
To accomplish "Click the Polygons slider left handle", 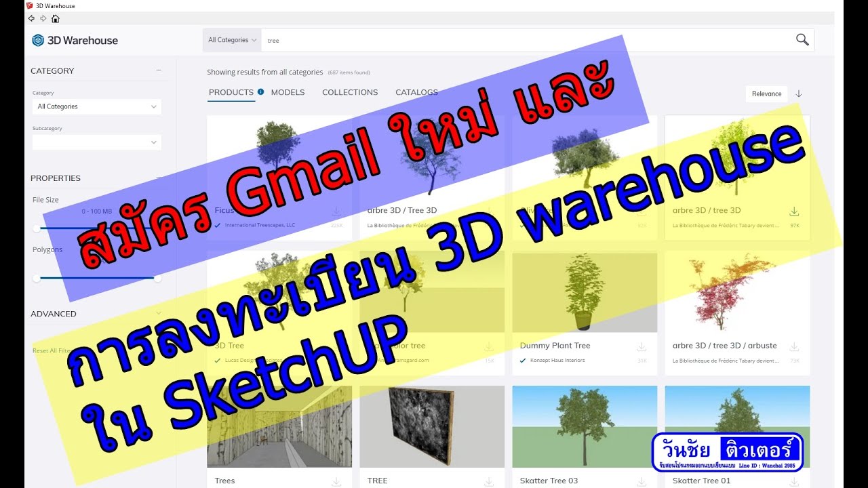I will 37,278.
